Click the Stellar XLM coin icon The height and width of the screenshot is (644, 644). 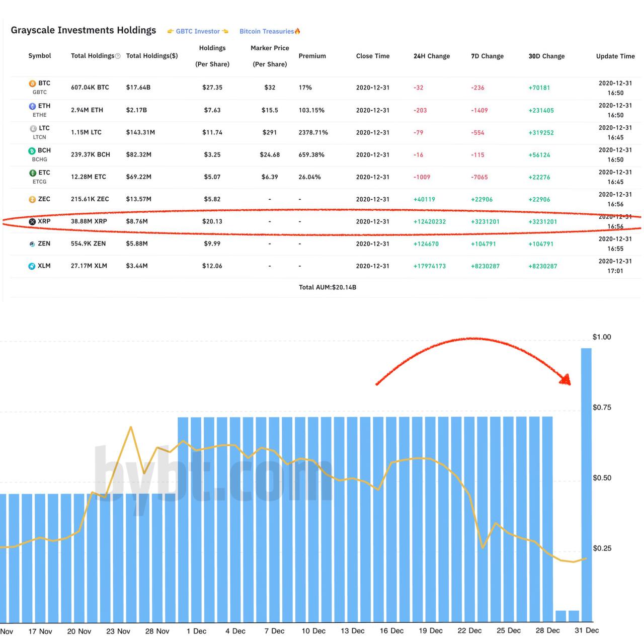pos(32,266)
